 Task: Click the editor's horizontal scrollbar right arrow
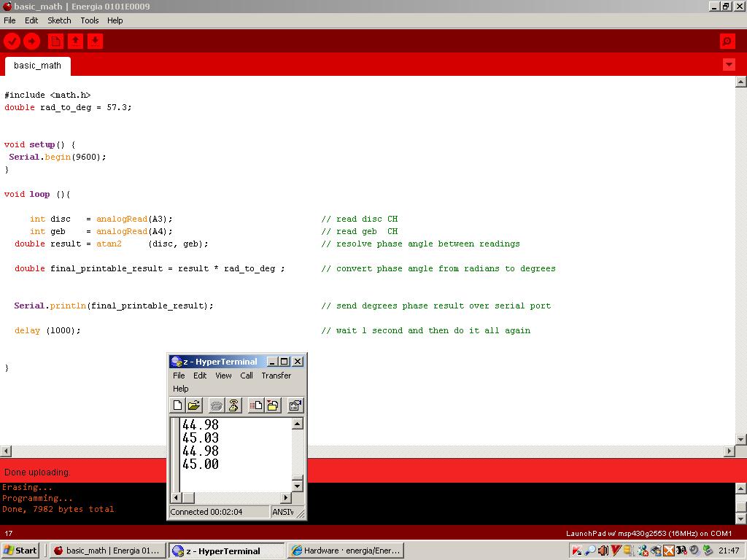[729, 451]
